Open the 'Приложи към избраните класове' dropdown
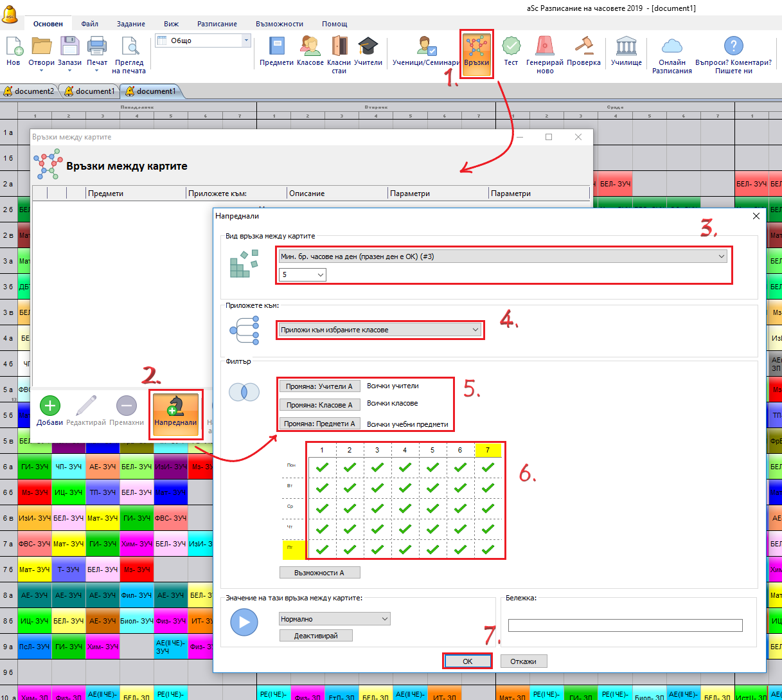Image resolution: width=782 pixels, height=700 pixels. 379,330
